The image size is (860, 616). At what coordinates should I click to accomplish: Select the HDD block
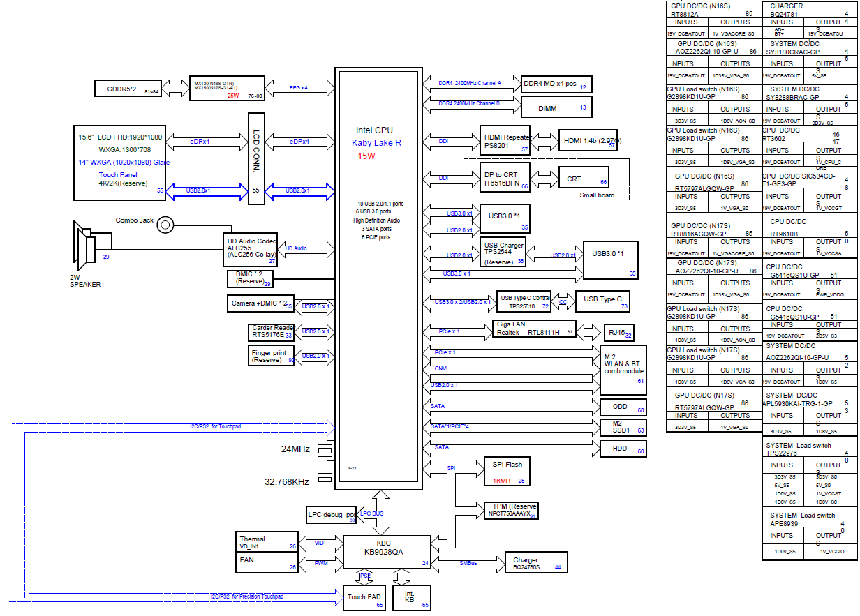coord(623,449)
